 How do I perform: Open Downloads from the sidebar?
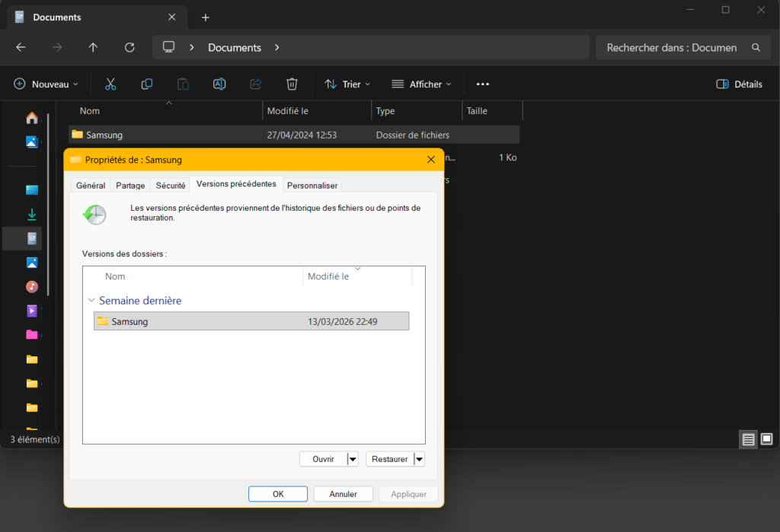(x=31, y=214)
